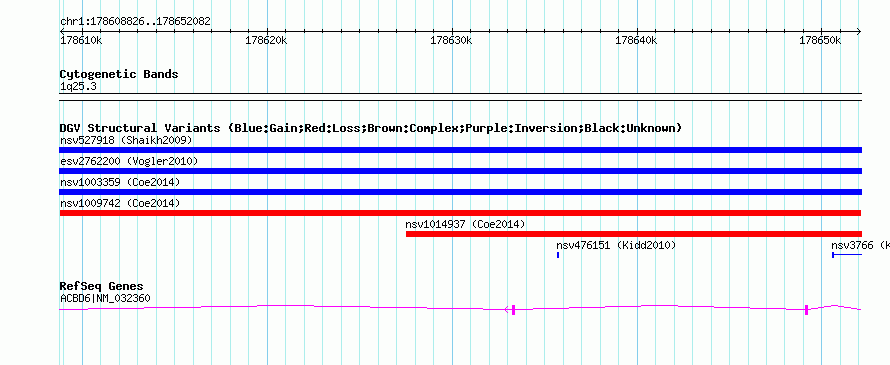The height and width of the screenshot is (365, 890).
Task: Click the small nsv476151 (Kidd2010) blue marker
Action: click(x=558, y=255)
